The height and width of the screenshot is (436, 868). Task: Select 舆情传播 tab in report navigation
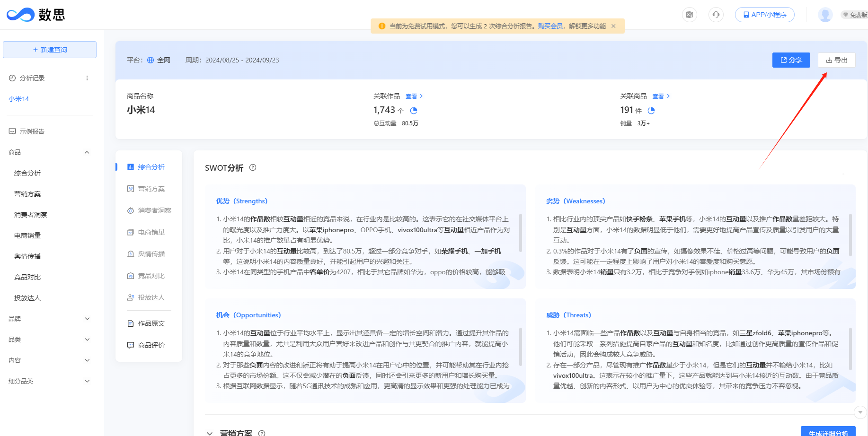click(x=146, y=254)
